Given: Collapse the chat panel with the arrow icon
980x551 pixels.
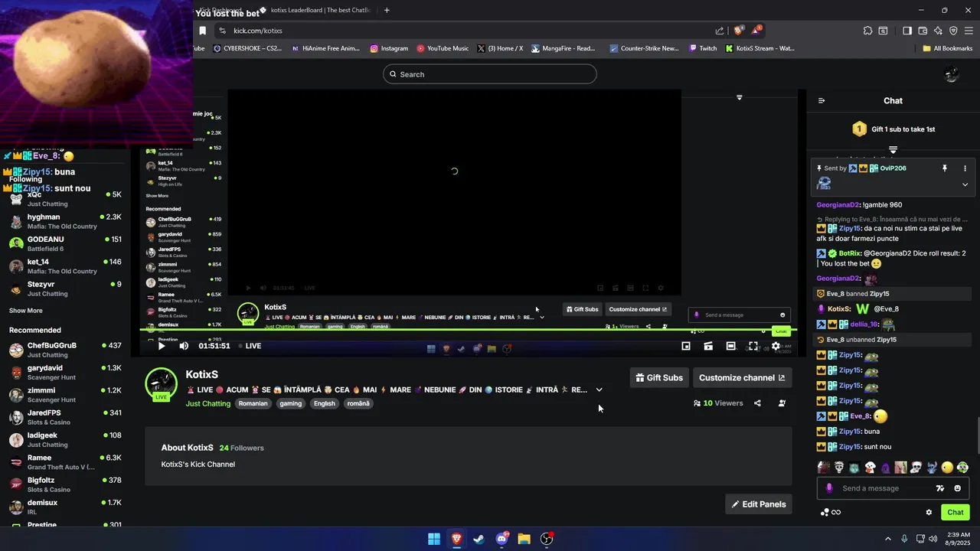Looking at the screenshot, I should coord(822,101).
